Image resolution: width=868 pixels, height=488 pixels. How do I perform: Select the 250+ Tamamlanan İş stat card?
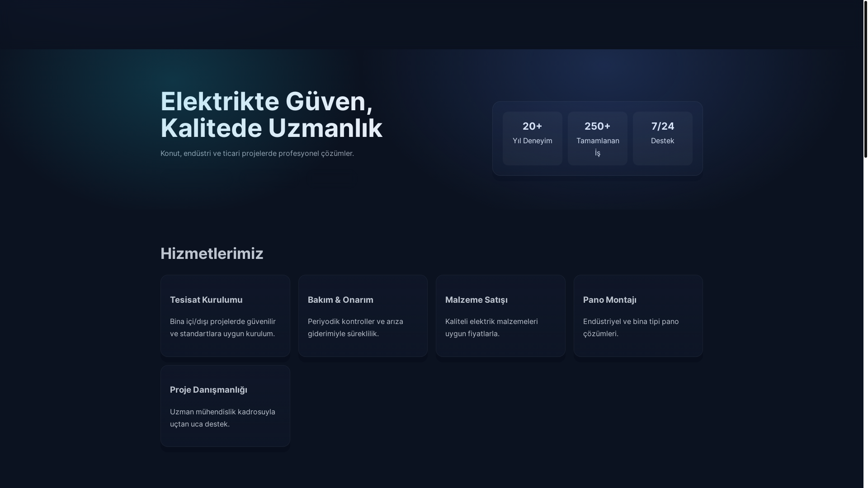coord(598,138)
